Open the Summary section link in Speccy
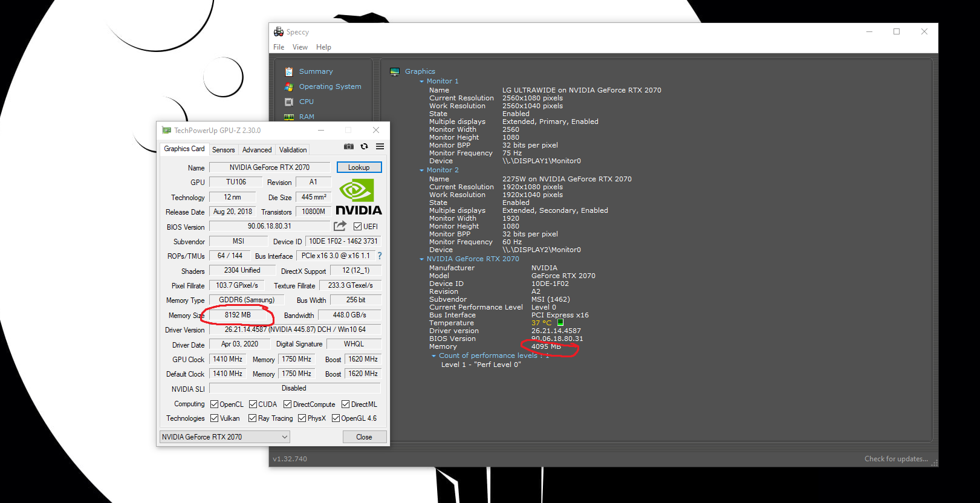Screen dimensions: 980x503 point(316,71)
